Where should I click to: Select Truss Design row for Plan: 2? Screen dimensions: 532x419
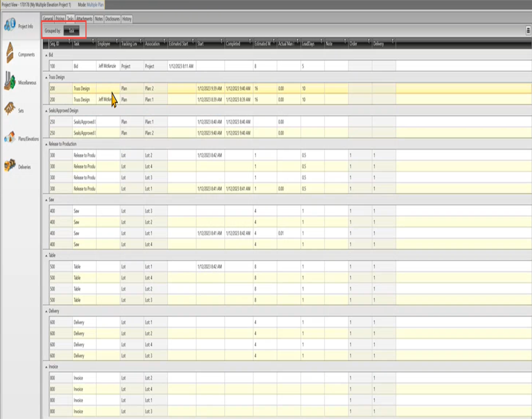click(x=290, y=88)
